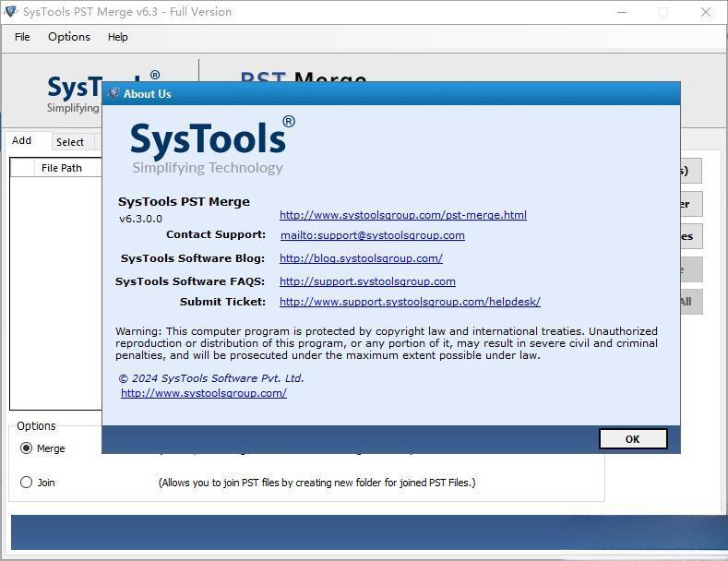Image resolution: width=728 pixels, height=561 pixels.
Task: Open the pst-merge.html product link
Action: click(403, 215)
